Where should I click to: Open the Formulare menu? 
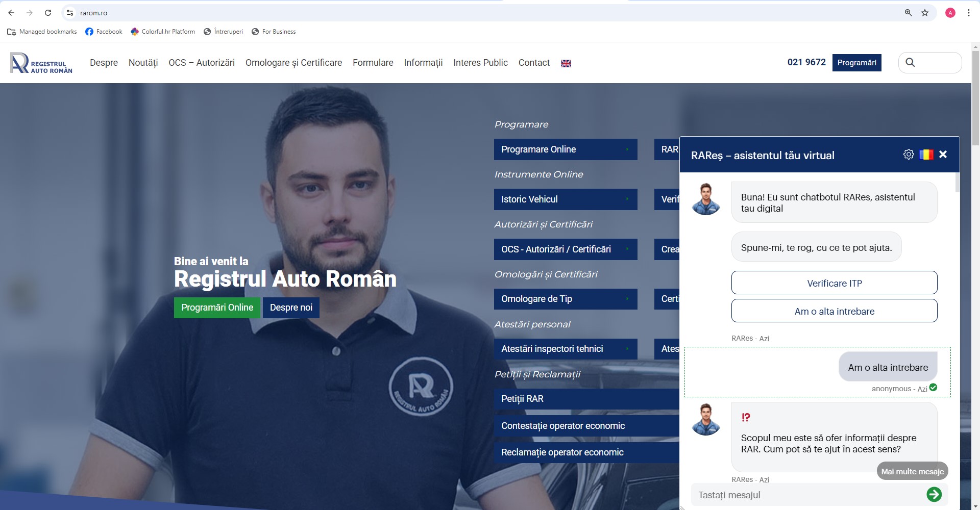pyautogui.click(x=373, y=63)
